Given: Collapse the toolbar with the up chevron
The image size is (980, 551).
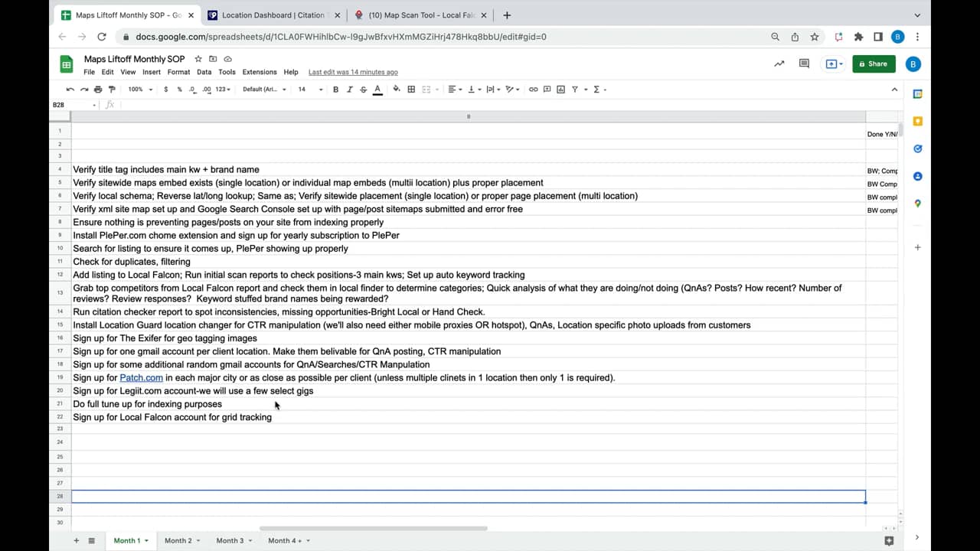Looking at the screenshot, I should pyautogui.click(x=894, y=90).
